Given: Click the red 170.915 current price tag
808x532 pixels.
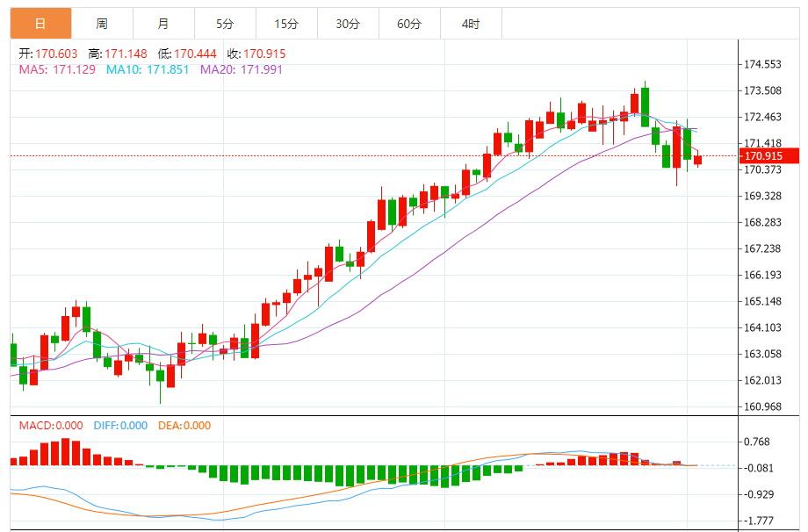Looking at the screenshot, I should coord(768,156).
